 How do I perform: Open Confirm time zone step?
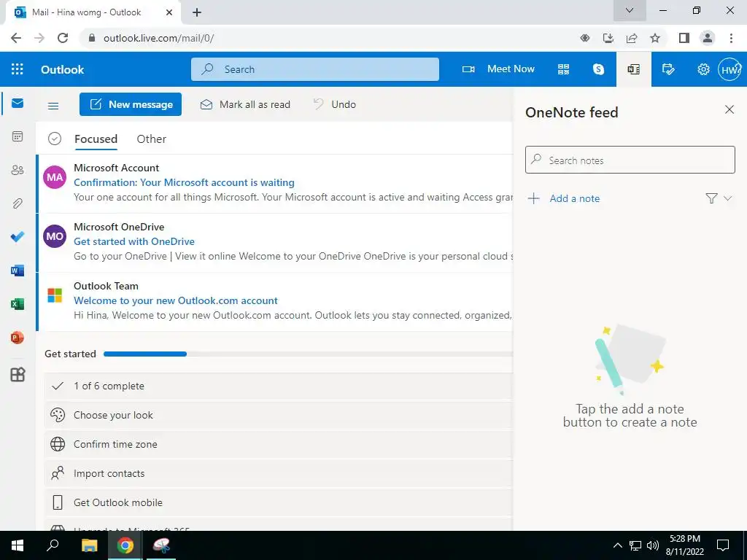coord(279,444)
